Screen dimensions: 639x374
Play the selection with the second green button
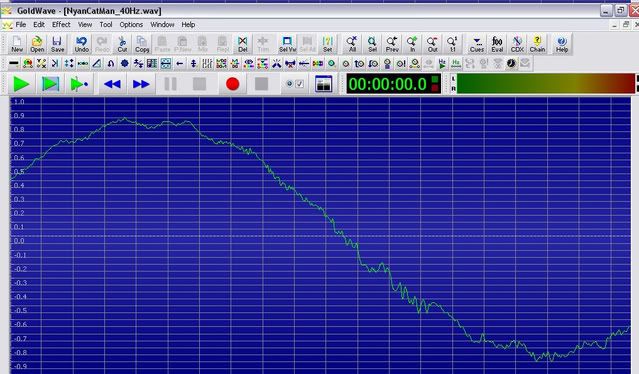[51, 84]
